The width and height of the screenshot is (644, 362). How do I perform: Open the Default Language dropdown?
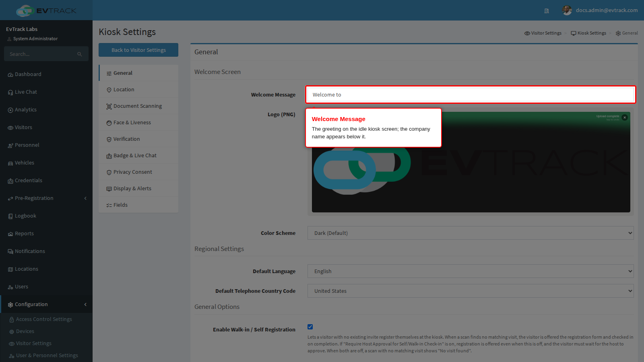[x=471, y=271]
